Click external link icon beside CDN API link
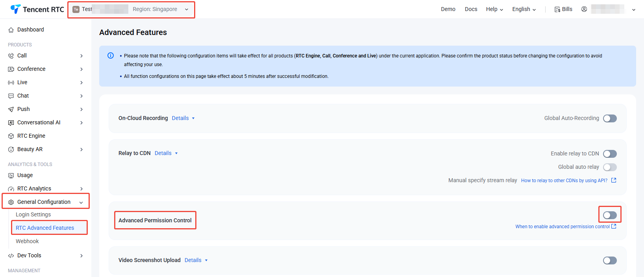The height and width of the screenshot is (277, 644). click(x=614, y=180)
